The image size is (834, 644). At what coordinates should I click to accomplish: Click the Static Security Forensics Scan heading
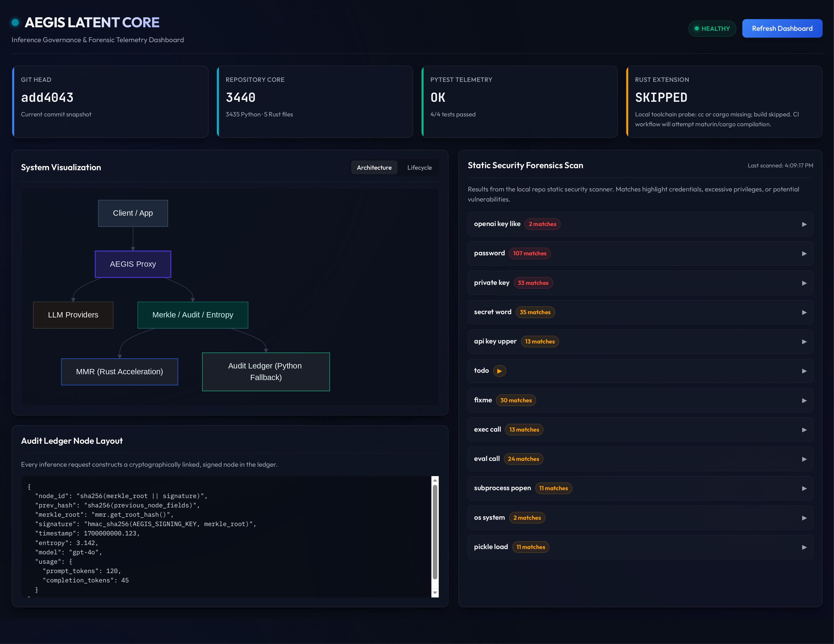[x=525, y=166]
